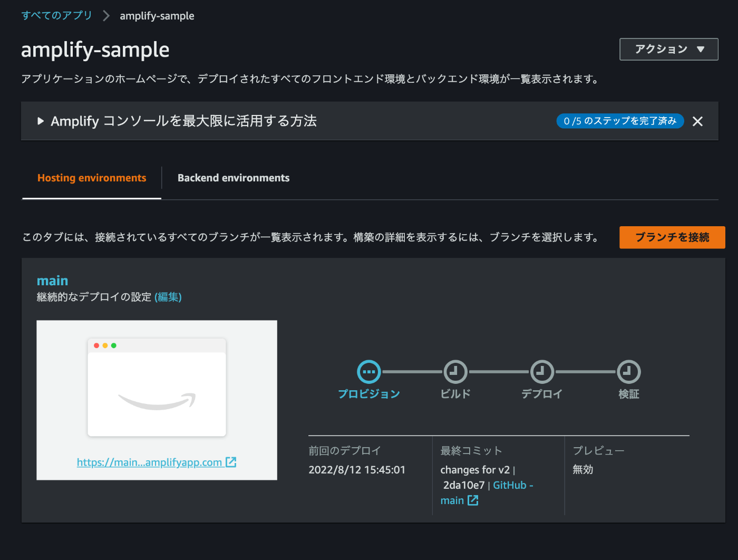Image resolution: width=738 pixels, height=560 pixels.
Task: Click the ブランチを接続 button
Action: click(672, 237)
